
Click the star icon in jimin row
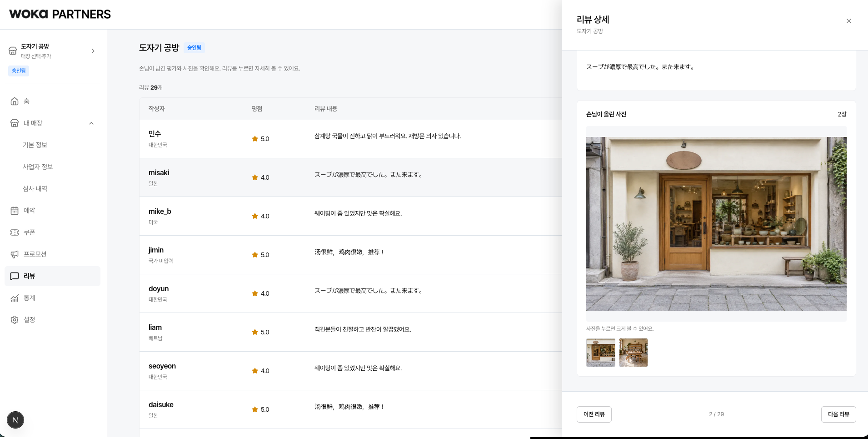[255, 255]
